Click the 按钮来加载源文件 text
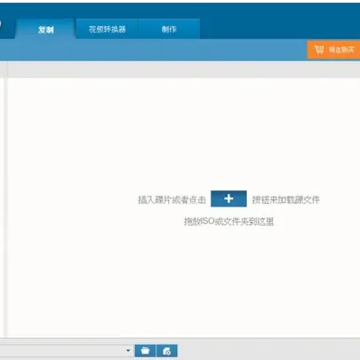The width and height of the screenshot is (360, 360). [286, 200]
